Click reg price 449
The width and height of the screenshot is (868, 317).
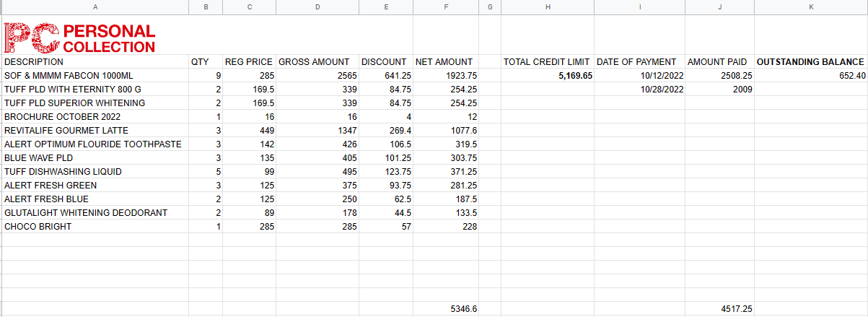pyautogui.click(x=249, y=131)
